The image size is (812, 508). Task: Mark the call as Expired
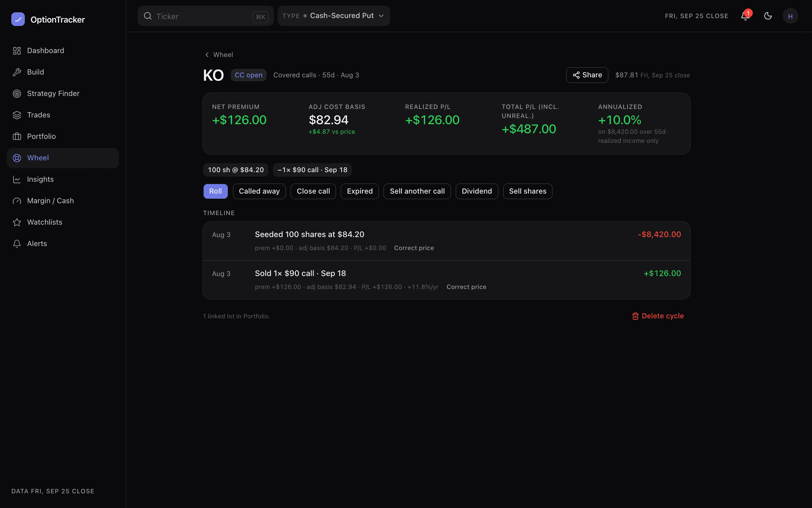pos(360,191)
